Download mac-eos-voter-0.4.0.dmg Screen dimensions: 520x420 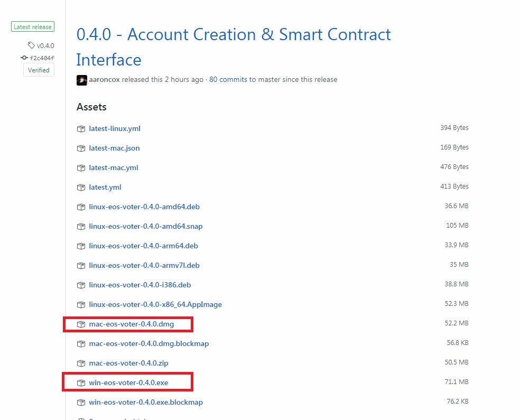132,324
